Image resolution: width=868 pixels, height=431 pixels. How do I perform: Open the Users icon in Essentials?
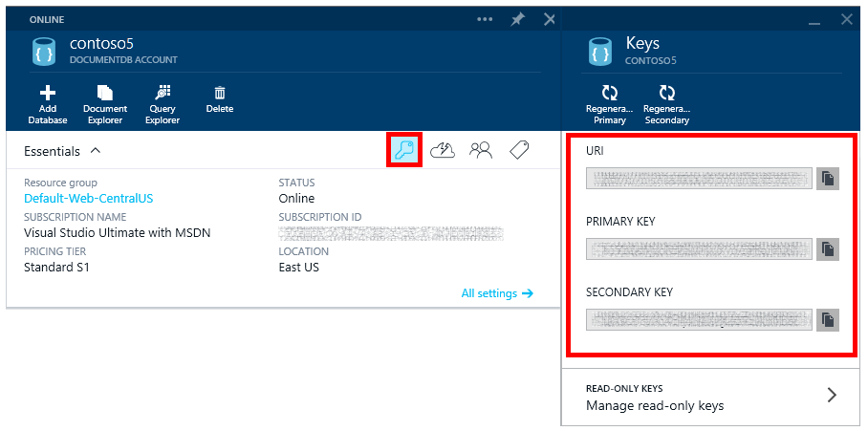481,150
